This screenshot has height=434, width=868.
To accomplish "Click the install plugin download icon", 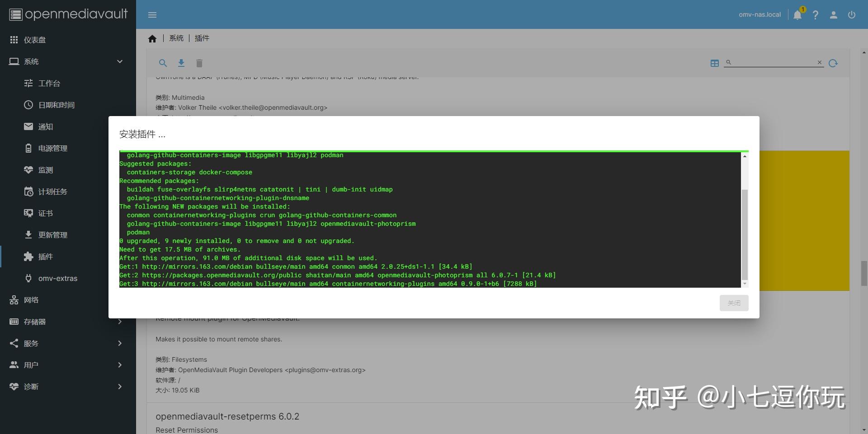I will [181, 63].
